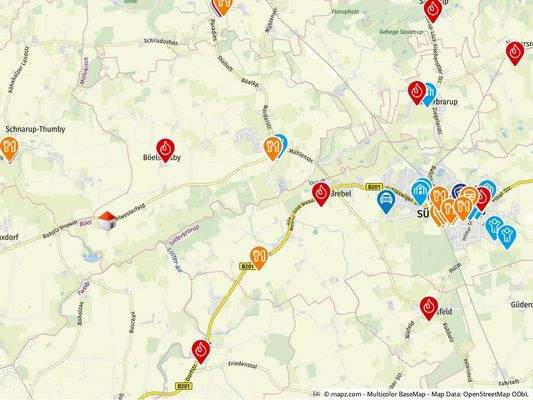Select the orange marker at the top edge
Screen dimensions: 533x400
222,7
